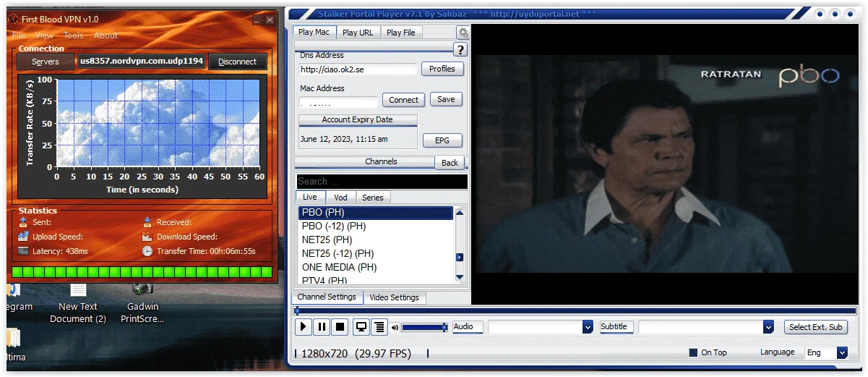The height and width of the screenshot is (377, 868).
Task: Open the Profiles button
Action: tap(442, 69)
